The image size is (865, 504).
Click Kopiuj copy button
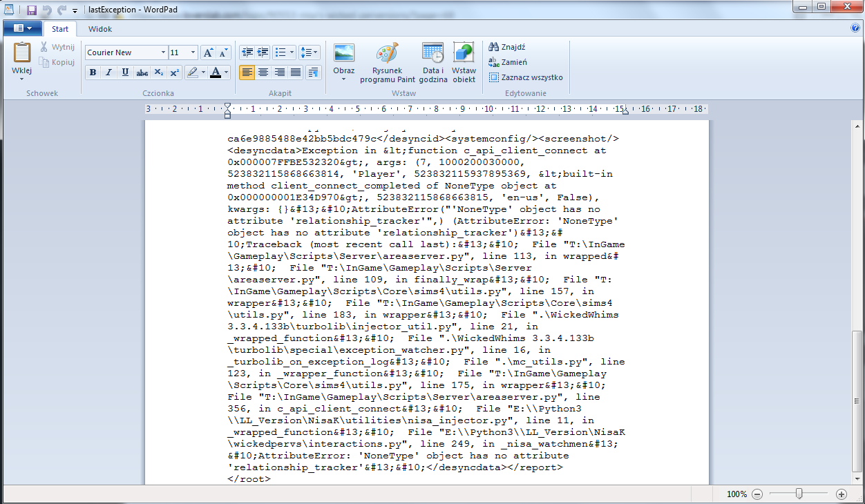click(x=57, y=62)
